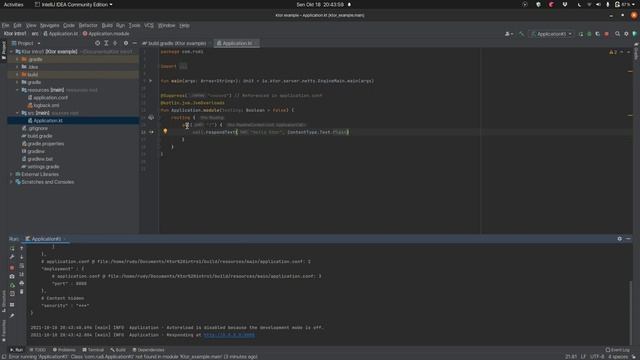
Task: Click Expand All icon in Project panel
Action: pyautogui.click(x=106, y=43)
